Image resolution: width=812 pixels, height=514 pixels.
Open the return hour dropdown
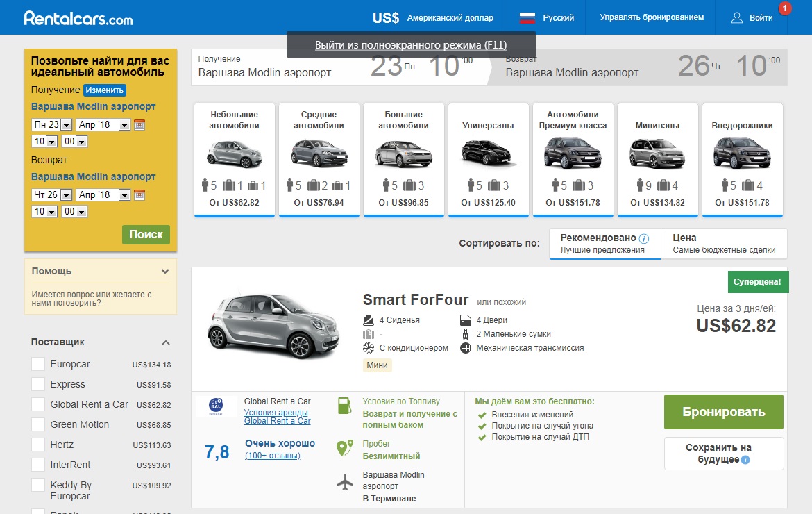click(x=44, y=211)
